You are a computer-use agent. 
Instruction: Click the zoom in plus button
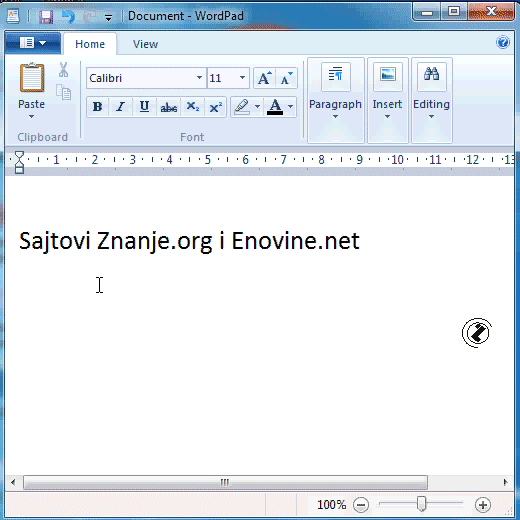[x=483, y=505]
